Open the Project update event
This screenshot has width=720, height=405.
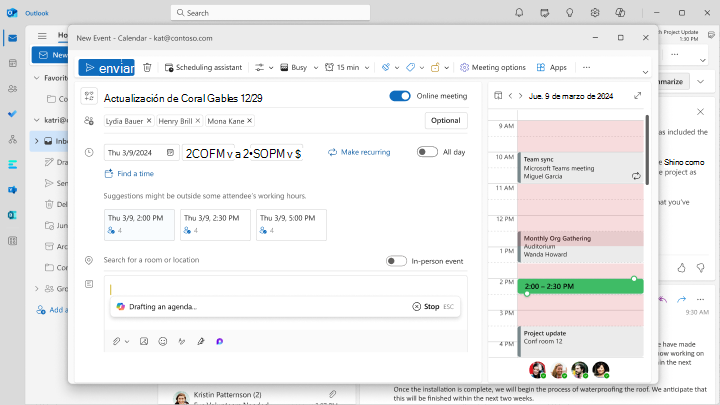[x=580, y=341]
